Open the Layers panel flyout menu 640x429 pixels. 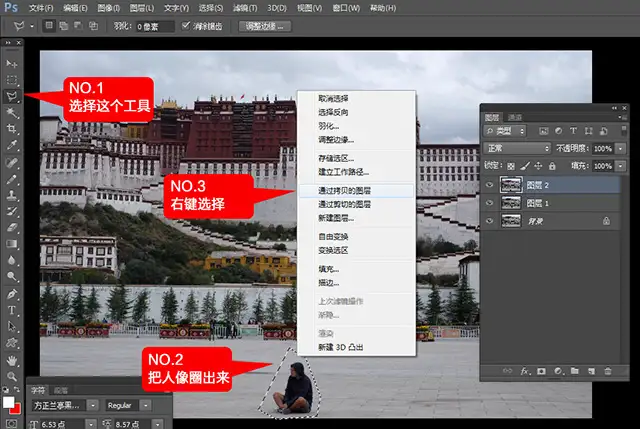click(622, 118)
